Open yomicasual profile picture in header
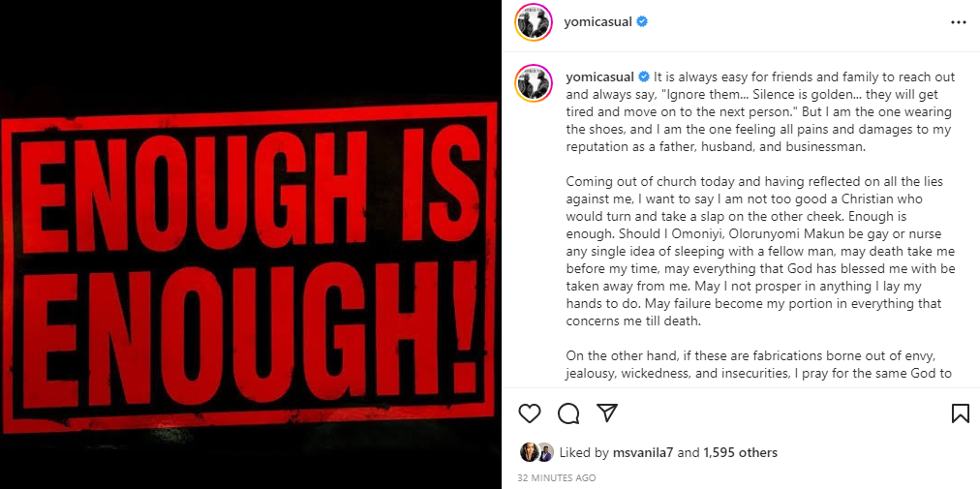 click(x=534, y=22)
